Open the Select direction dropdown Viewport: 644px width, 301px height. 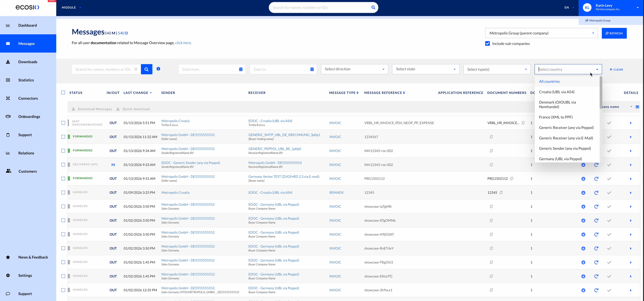(354, 69)
